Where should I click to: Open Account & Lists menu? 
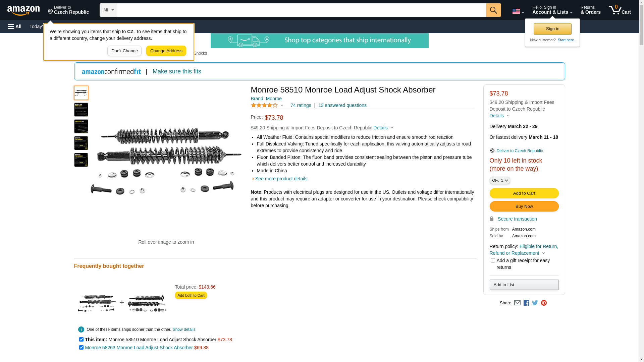(552, 10)
